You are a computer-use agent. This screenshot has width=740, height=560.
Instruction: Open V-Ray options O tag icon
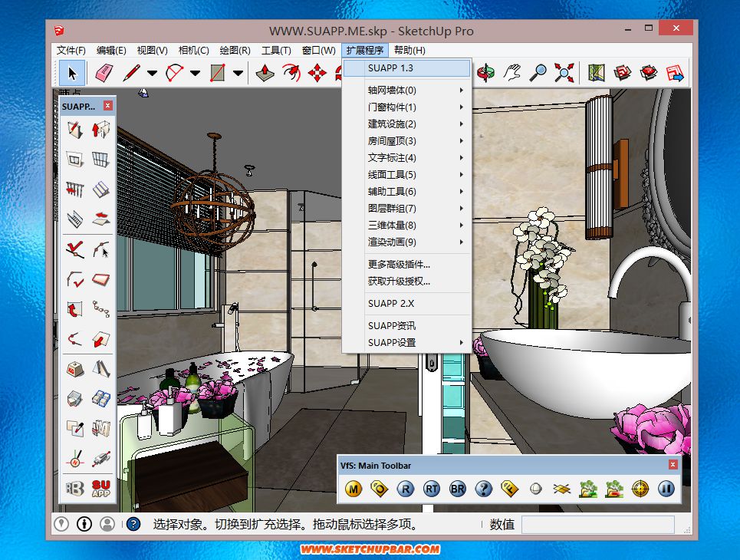380,489
